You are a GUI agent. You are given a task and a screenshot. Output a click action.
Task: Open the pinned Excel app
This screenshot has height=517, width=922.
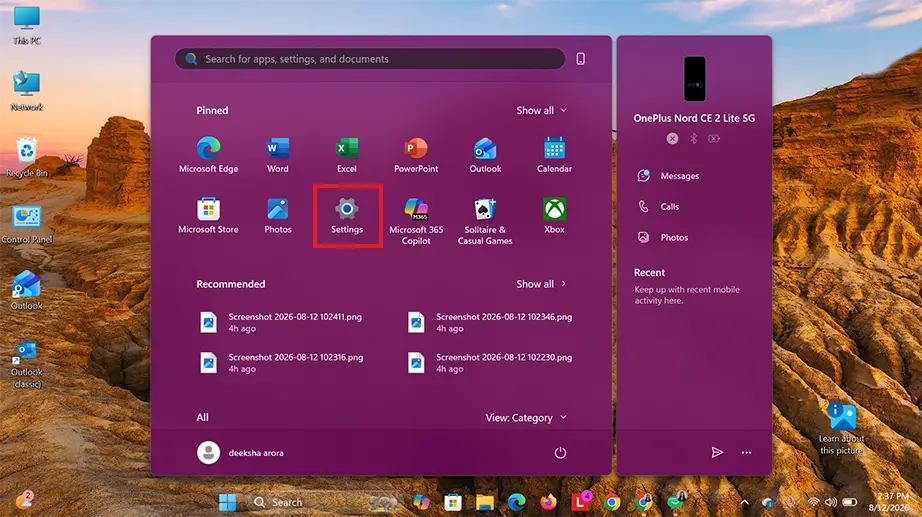346,154
